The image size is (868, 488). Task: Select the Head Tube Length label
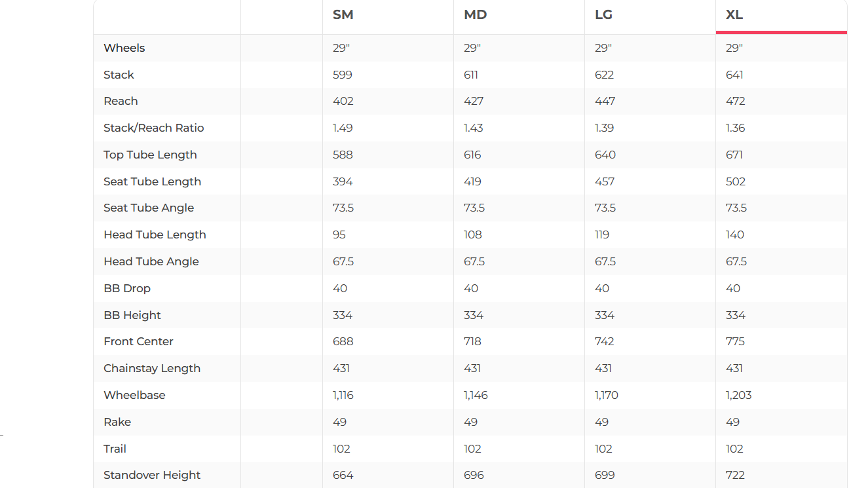tap(155, 235)
